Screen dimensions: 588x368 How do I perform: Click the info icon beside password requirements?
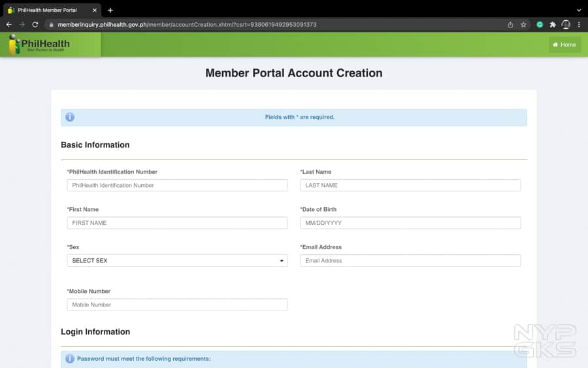[70, 359]
